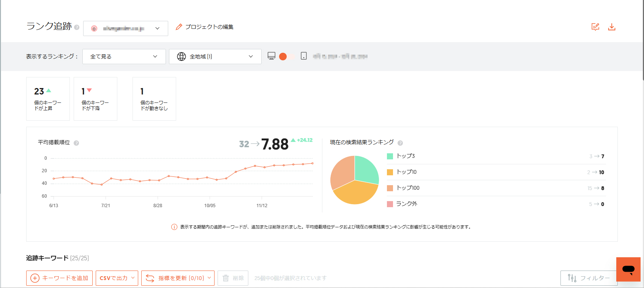Open help icon beside 現在の検索結果ランキング
The height and width of the screenshot is (288, 644).
(400, 143)
